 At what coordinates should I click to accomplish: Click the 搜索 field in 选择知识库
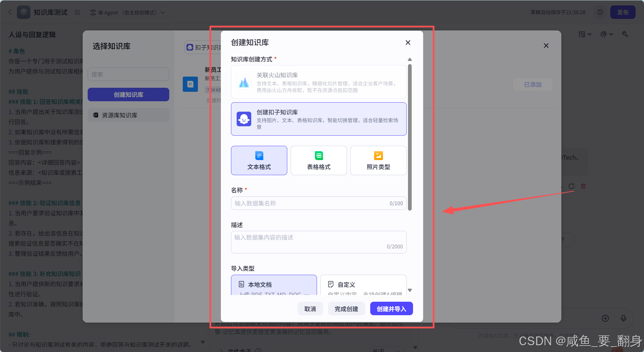coord(128,74)
